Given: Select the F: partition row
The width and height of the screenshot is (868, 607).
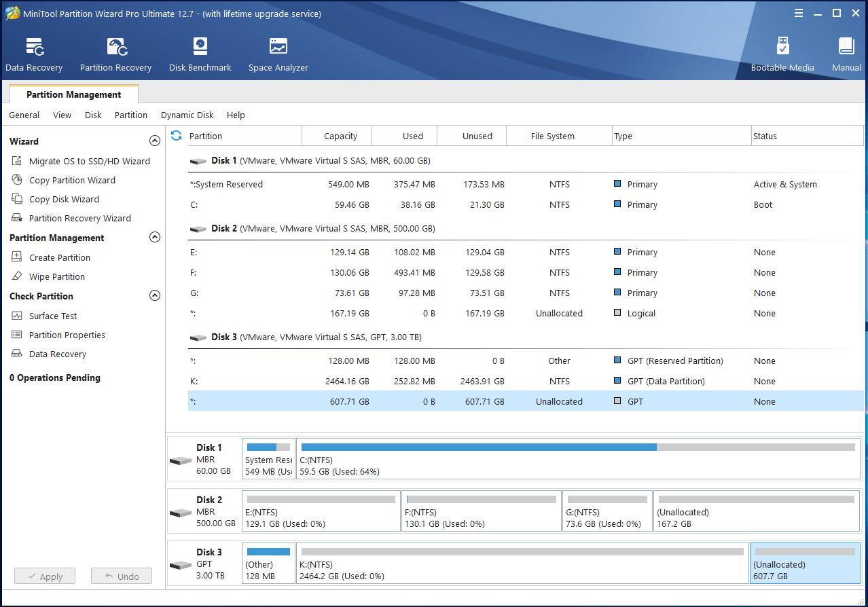Looking at the screenshot, I should pyautogui.click(x=526, y=272).
